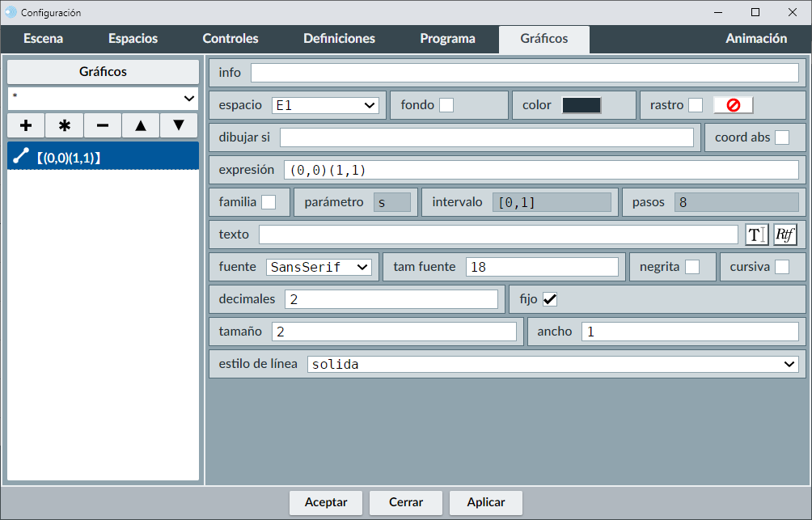The width and height of the screenshot is (812, 520).
Task: Add a new graphic with plus button
Action: point(26,126)
